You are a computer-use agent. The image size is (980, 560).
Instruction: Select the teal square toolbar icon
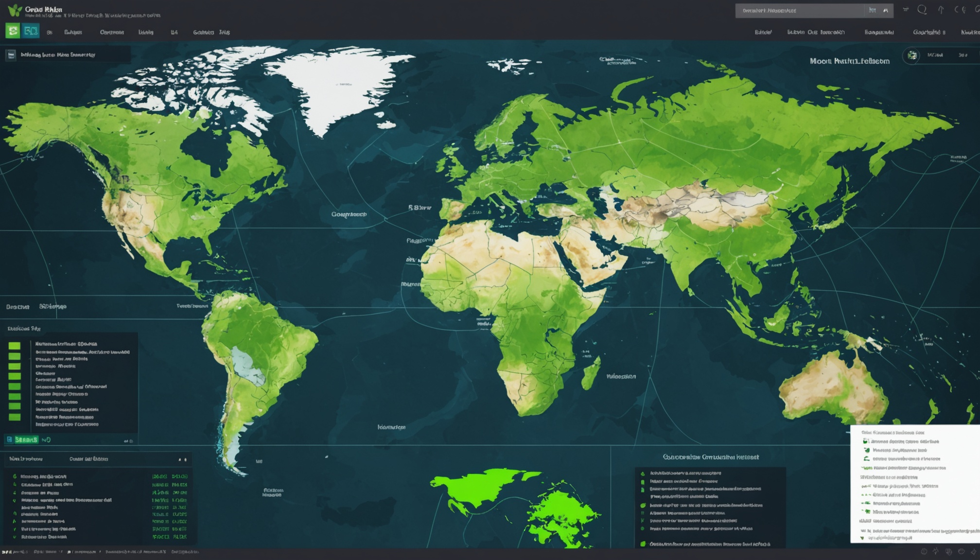[x=31, y=31]
